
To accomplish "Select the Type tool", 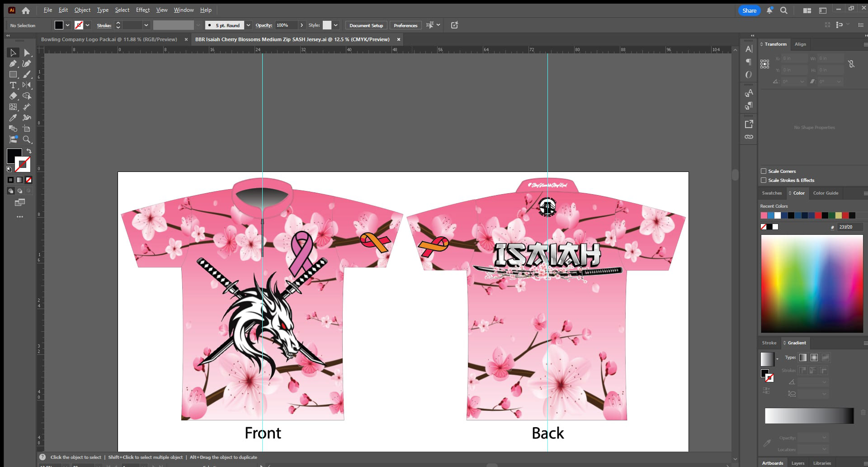I will (x=13, y=85).
